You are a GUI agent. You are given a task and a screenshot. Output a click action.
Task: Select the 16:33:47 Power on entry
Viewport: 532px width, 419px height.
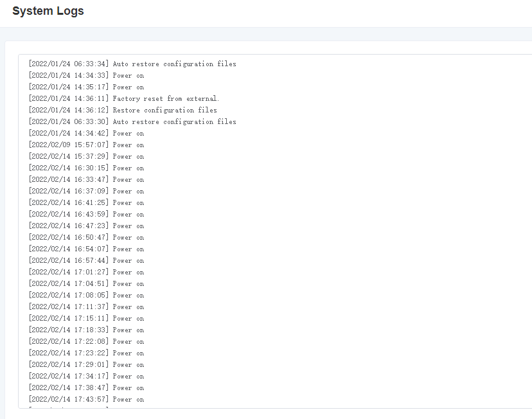(x=86, y=179)
